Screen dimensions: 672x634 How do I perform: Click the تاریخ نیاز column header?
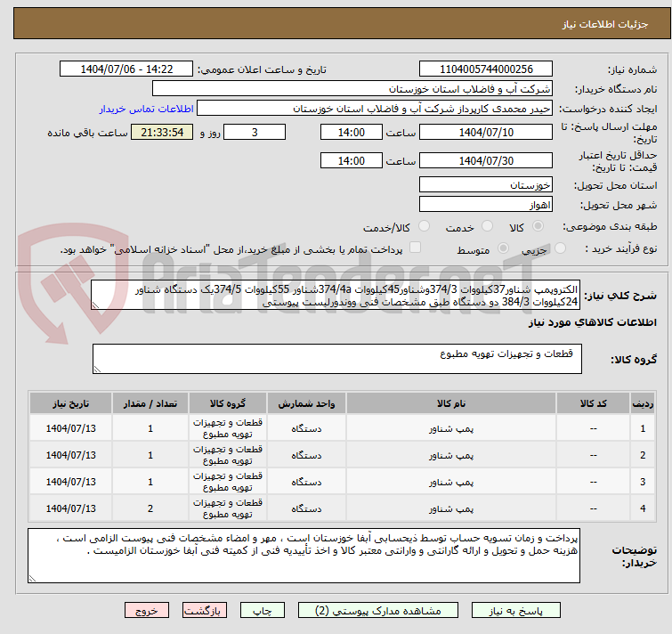coord(70,402)
